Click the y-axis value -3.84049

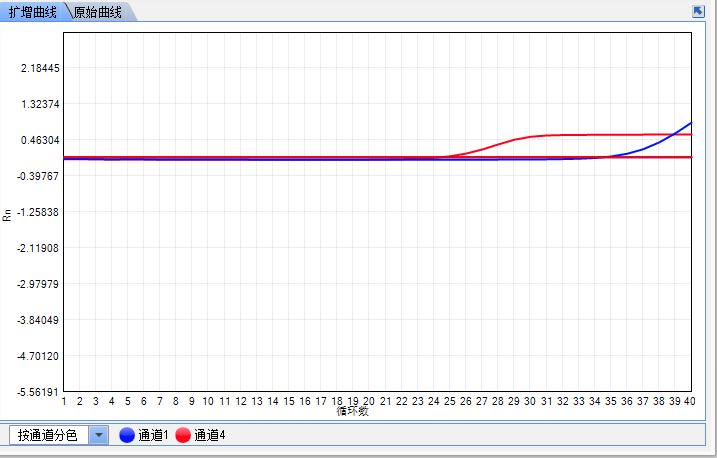38,320
